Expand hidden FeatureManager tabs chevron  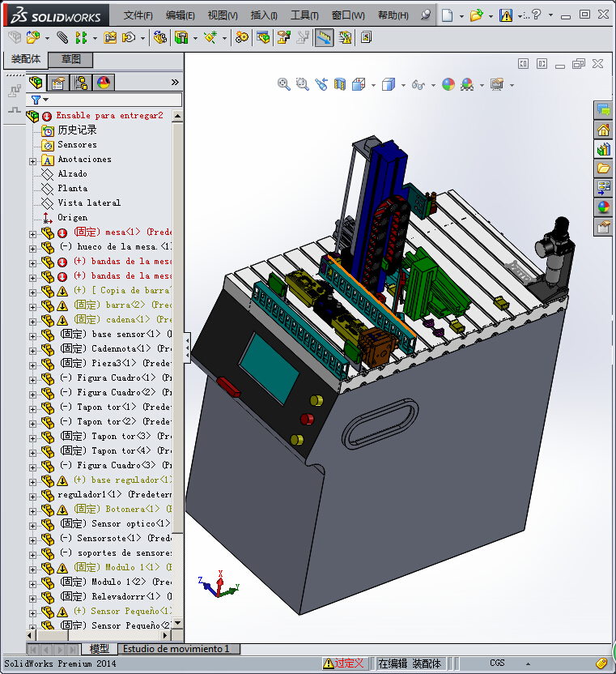tap(175, 82)
